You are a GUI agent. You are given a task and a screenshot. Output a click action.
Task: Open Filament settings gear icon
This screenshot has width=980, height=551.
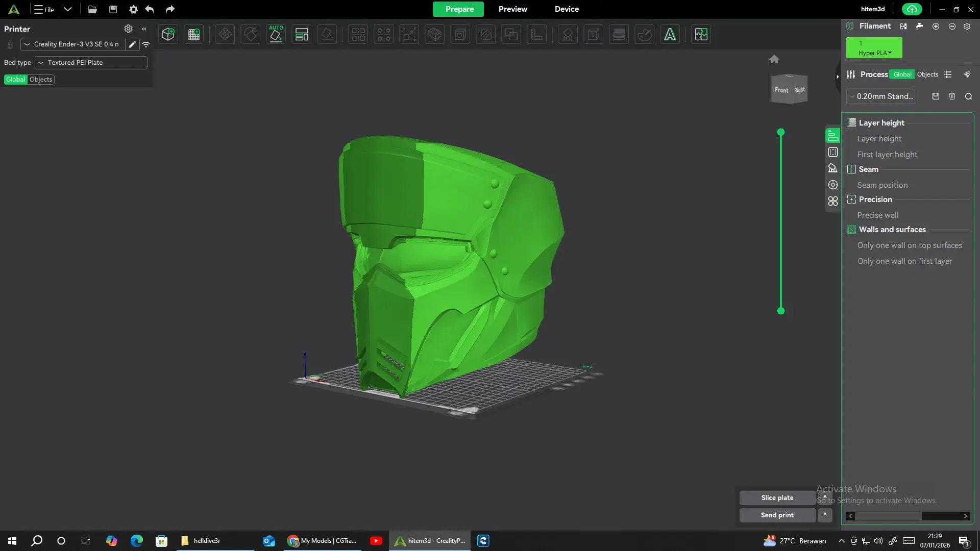[967, 26]
